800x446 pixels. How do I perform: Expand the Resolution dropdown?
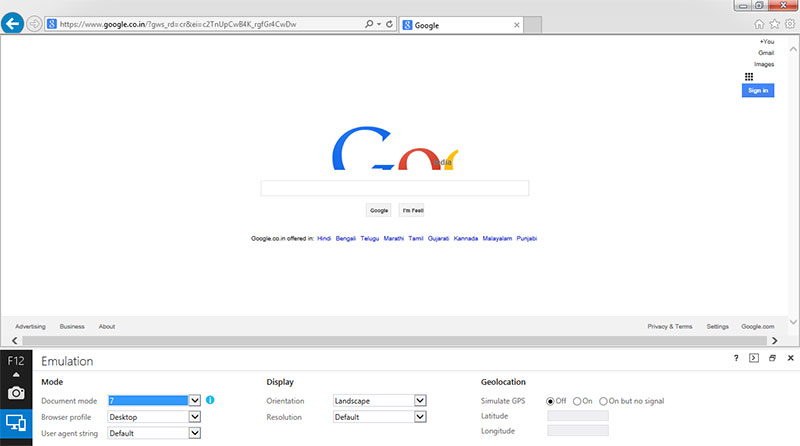click(420, 417)
